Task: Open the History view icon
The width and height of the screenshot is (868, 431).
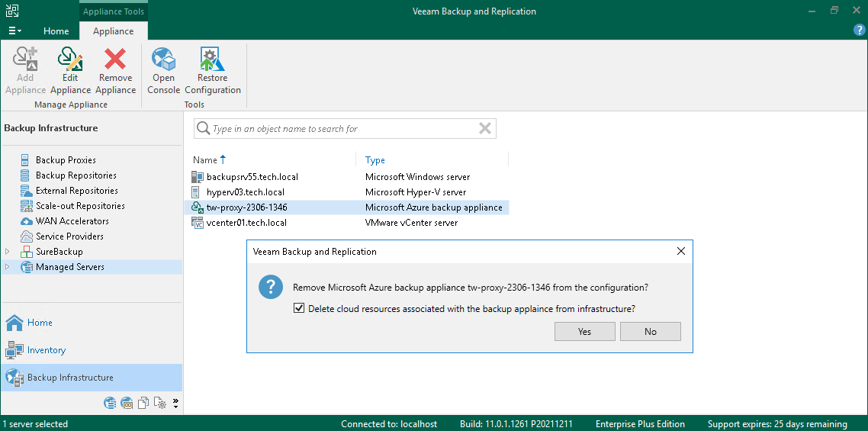Action: 160,403
